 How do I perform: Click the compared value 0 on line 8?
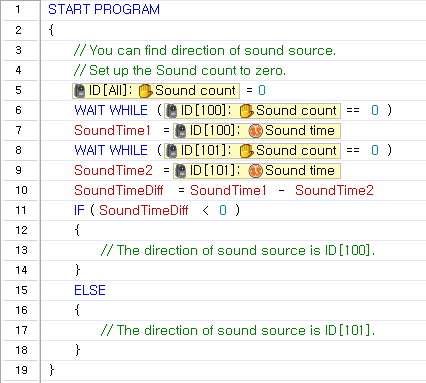pos(375,150)
